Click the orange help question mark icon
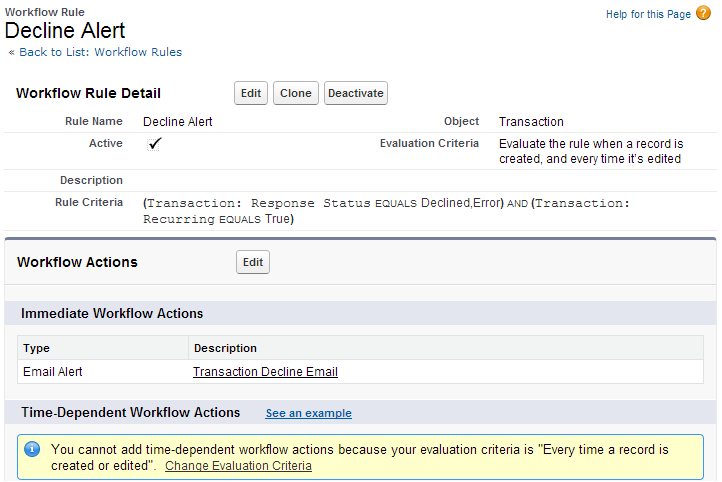The width and height of the screenshot is (722, 482). [703, 13]
